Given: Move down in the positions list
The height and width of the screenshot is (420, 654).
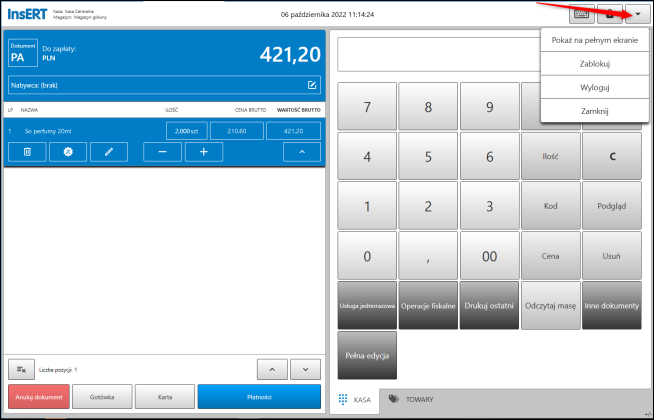Looking at the screenshot, I should (x=306, y=370).
